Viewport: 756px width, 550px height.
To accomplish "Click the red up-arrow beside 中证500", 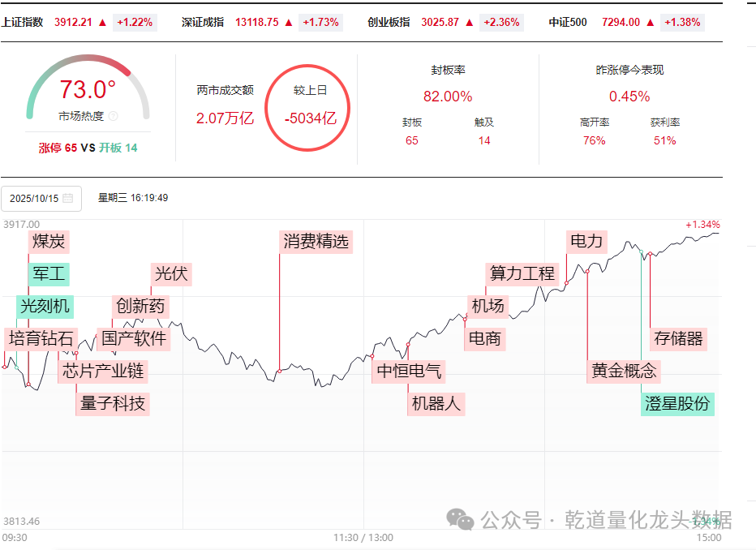I will (x=650, y=22).
